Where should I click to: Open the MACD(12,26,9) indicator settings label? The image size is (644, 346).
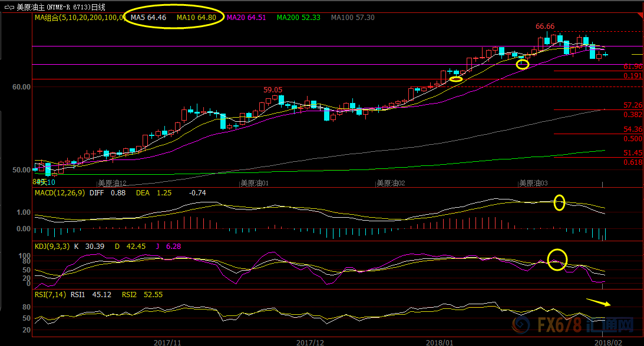point(60,192)
